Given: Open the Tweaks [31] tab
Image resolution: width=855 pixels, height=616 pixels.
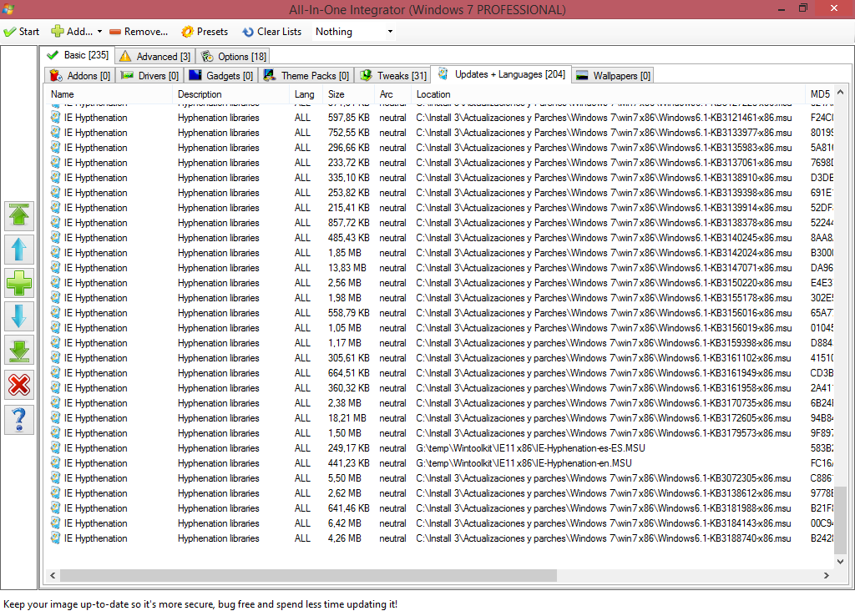Looking at the screenshot, I should coord(392,76).
